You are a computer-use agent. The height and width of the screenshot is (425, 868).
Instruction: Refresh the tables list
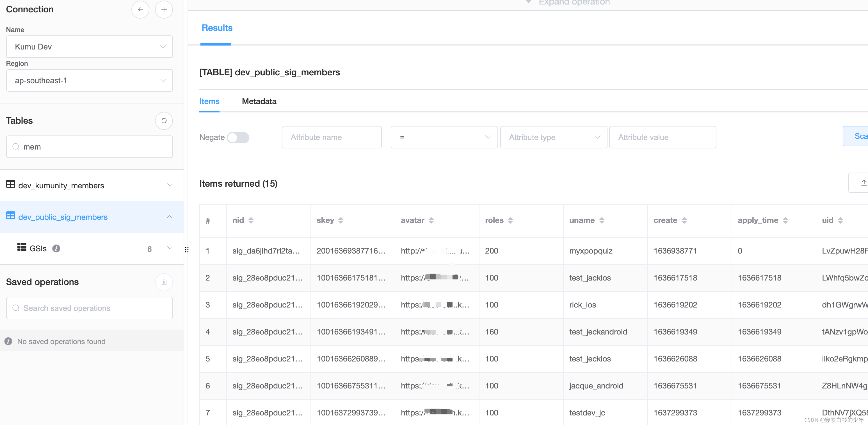164,121
